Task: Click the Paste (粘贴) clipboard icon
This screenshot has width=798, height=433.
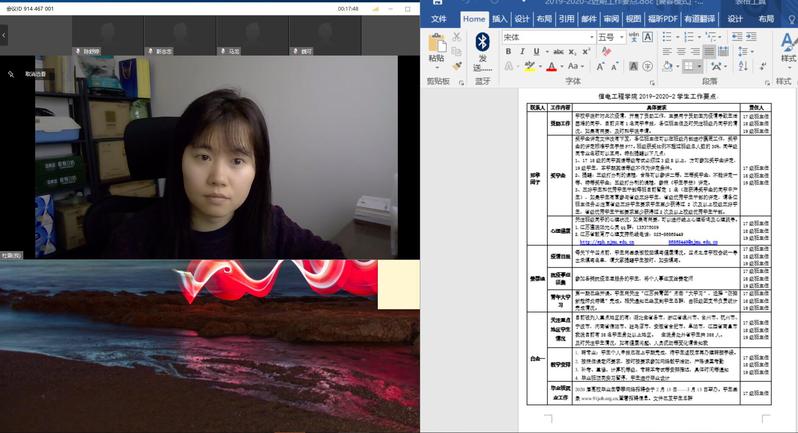Action: (x=436, y=43)
